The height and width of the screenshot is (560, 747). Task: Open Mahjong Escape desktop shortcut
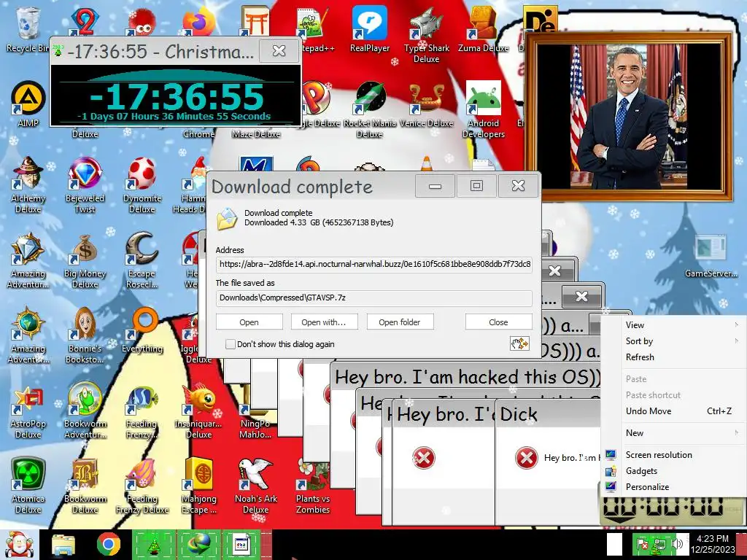click(198, 486)
